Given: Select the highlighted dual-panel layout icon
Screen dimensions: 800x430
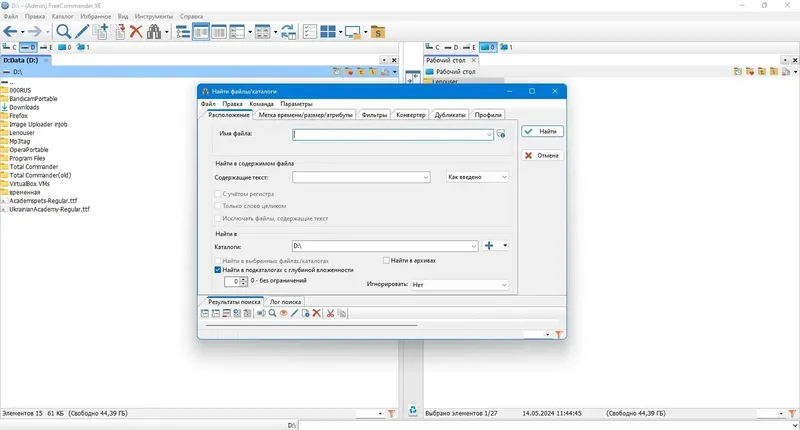Looking at the screenshot, I should (201, 32).
